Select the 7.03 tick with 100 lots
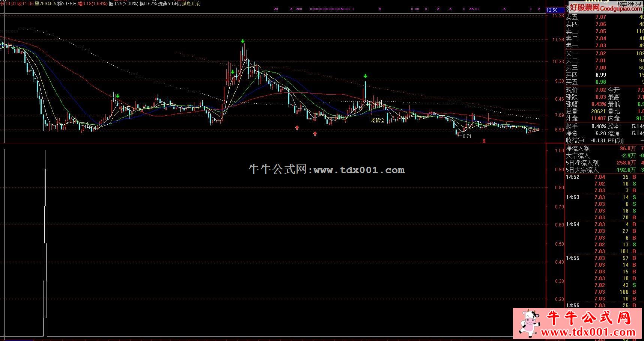 pos(605,292)
